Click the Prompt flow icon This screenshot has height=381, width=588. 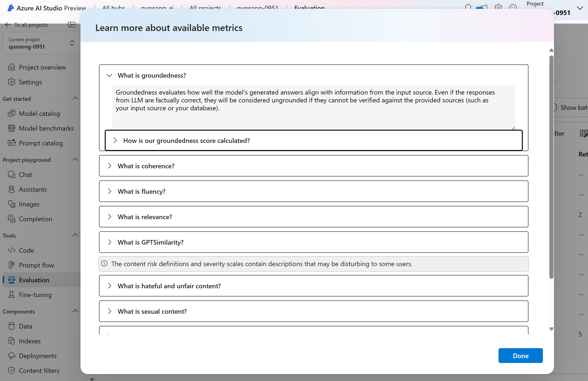11,265
